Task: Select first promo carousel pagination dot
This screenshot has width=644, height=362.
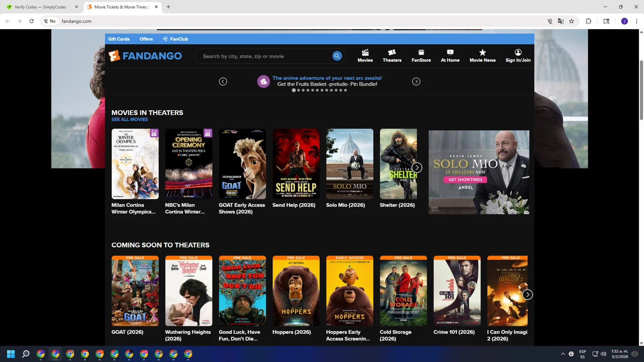Action: click(x=294, y=90)
